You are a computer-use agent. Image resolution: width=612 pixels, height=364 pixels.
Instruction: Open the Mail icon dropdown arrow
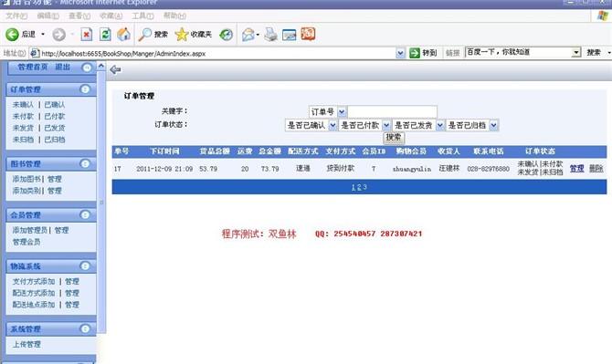point(258,35)
